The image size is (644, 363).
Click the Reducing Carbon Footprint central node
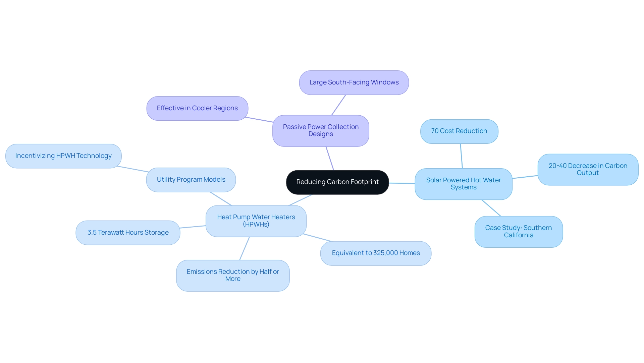coord(338,181)
